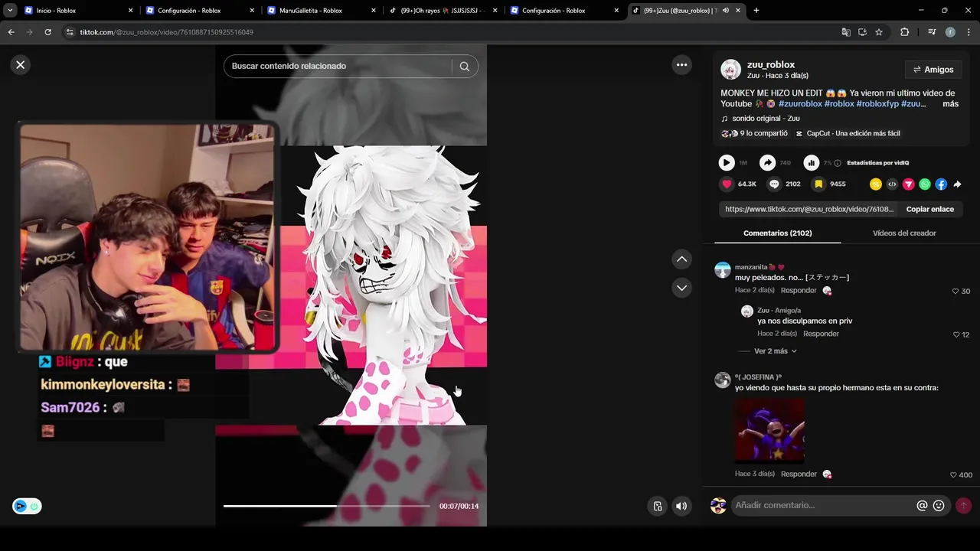Screen dimensions: 980x551
Task: Switch to 'Oh rayos' TikTok browser tab
Action: (x=442, y=11)
